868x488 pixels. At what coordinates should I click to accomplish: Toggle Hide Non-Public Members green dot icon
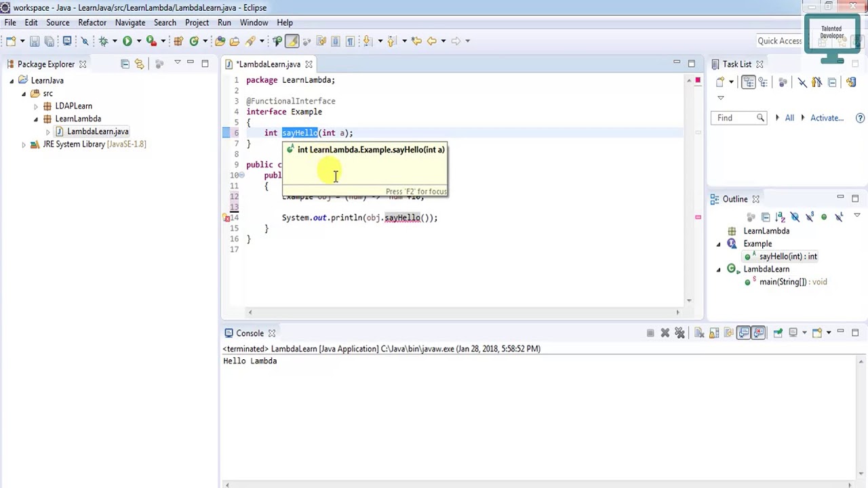[x=824, y=217]
